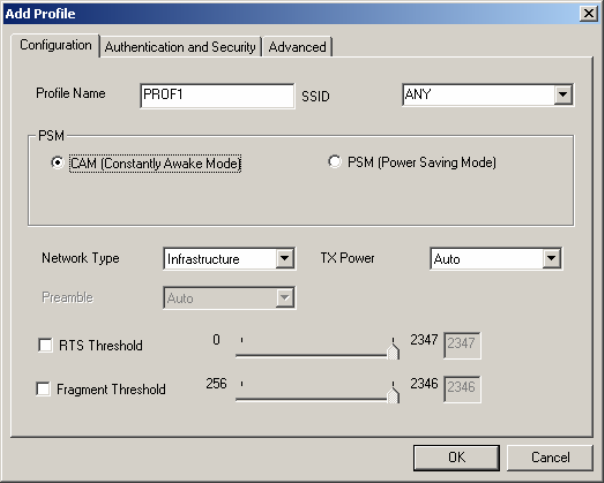Open the Authentication and Security tab

(180, 47)
